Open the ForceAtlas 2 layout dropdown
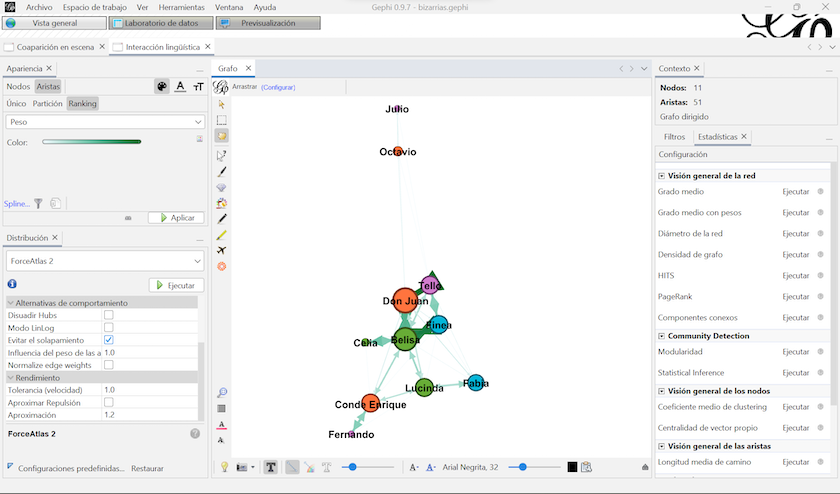840x494 pixels. pyautogui.click(x=104, y=261)
